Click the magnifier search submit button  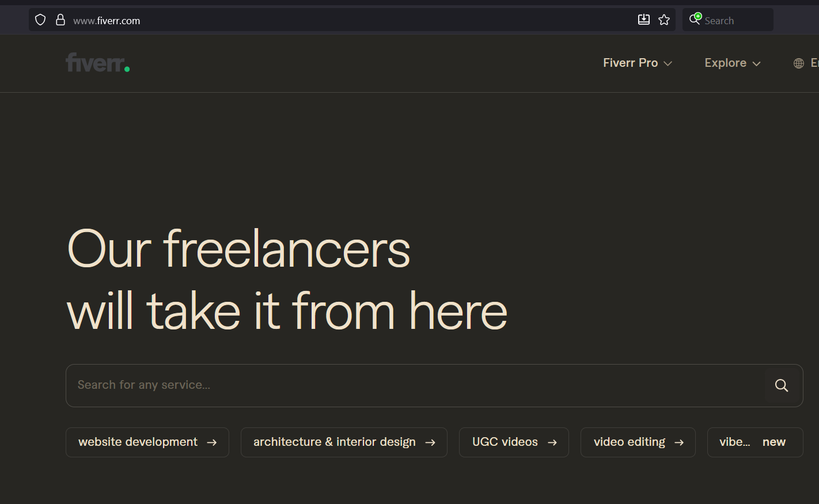pos(782,385)
